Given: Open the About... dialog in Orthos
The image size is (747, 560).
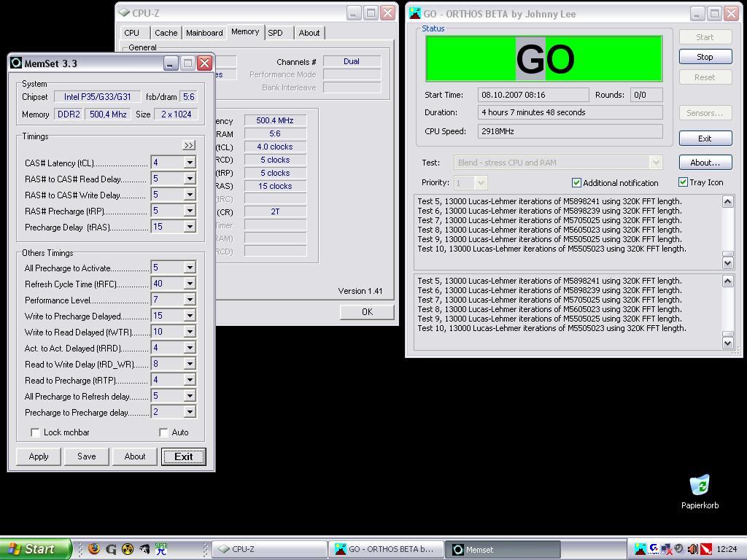Looking at the screenshot, I should tap(705, 163).
